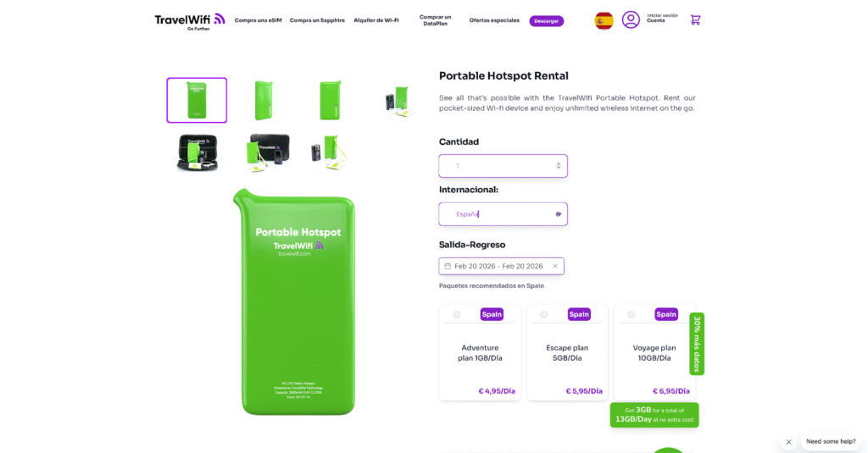The height and width of the screenshot is (453, 868).
Task: Select the first green hotspot thumbnail
Action: 197,100
